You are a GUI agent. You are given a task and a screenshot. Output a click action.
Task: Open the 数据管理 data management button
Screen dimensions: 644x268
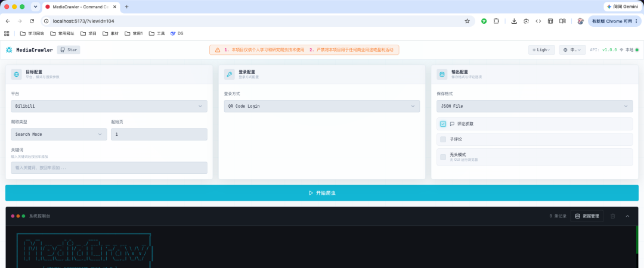coord(587,216)
